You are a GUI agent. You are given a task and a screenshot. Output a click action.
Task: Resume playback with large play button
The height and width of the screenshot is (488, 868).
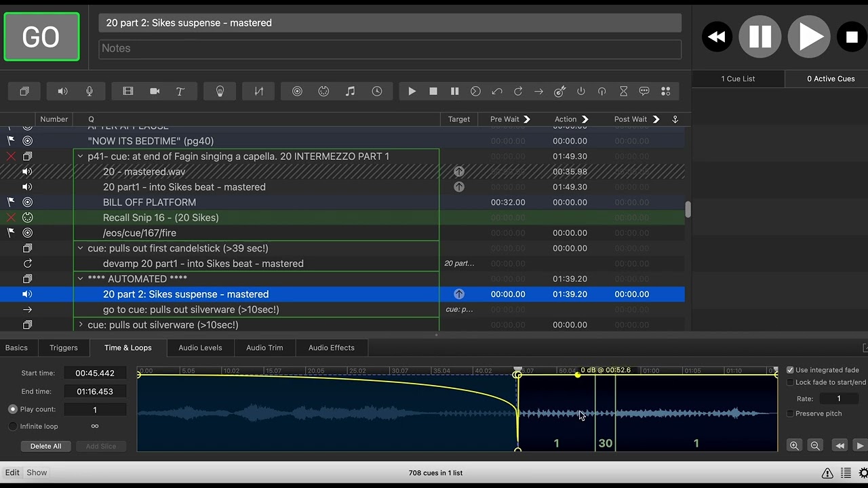tap(809, 36)
